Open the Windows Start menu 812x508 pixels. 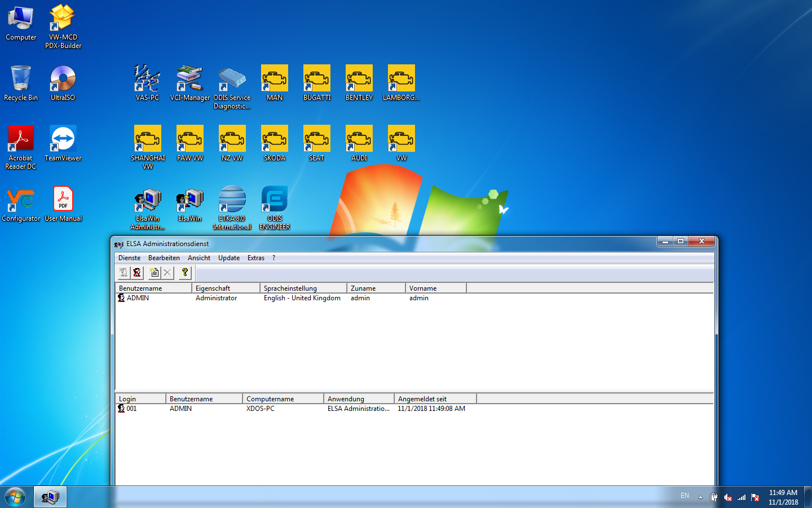click(15, 497)
